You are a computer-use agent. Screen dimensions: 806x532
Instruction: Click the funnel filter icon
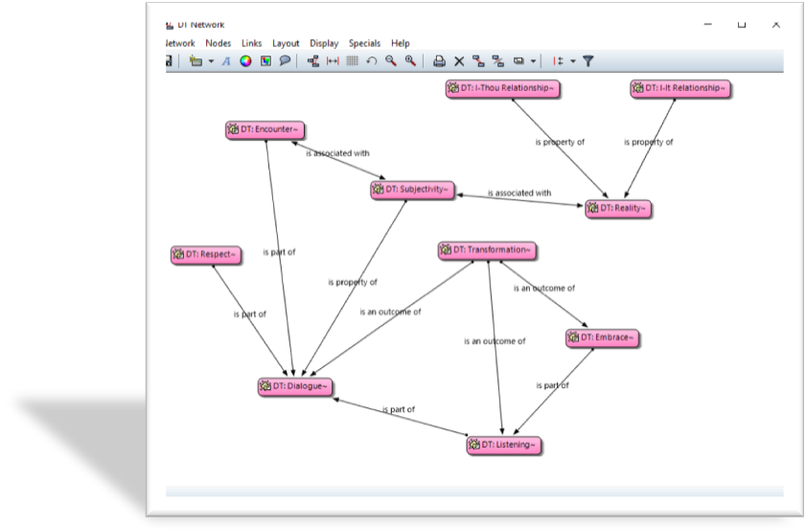pyautogui.click(x=588, y=61)
